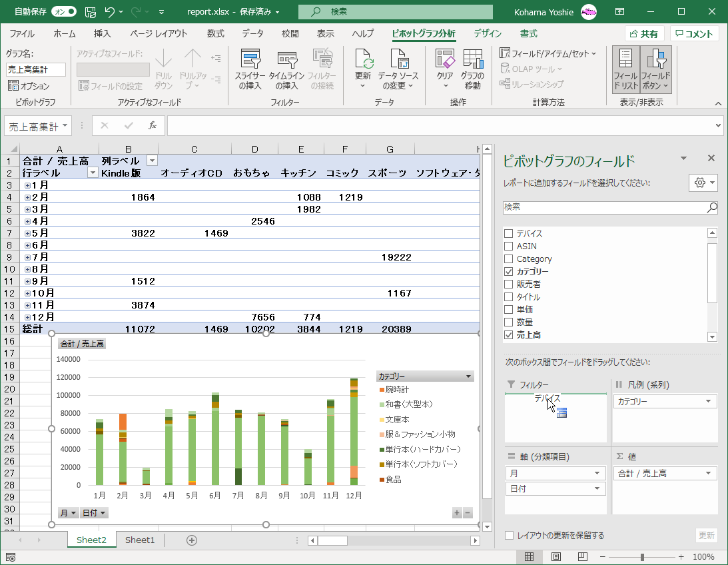Open the カテゴリー legend filter dropdown on chart

click(x=469, y=376)
